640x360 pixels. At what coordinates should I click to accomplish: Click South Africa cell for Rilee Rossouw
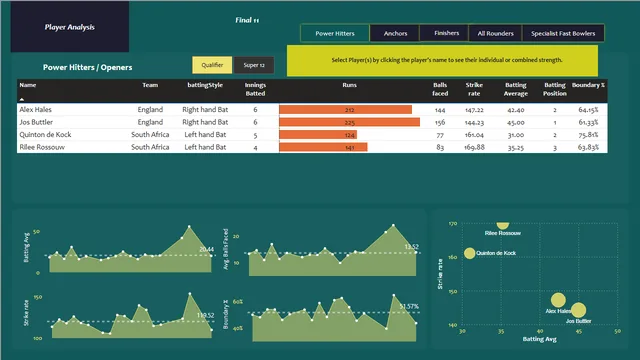tap(150, 147)
